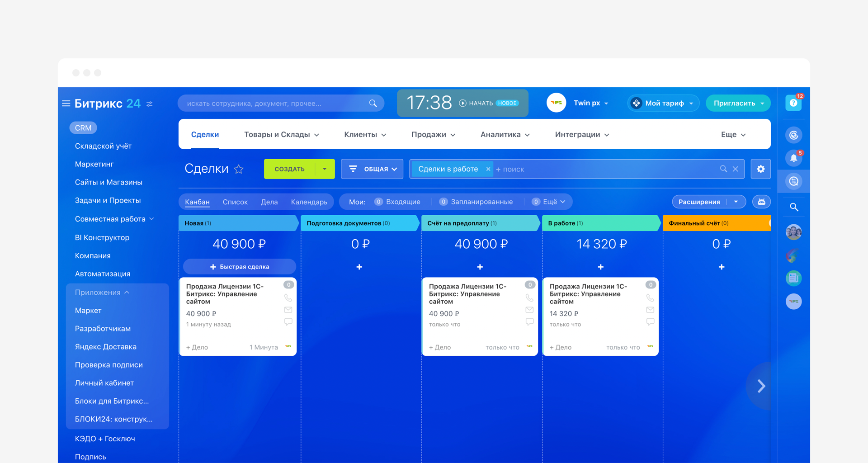Expand the Продажи menu
The width and height of the screenshot is (868, 463).
tap(434, 135)
